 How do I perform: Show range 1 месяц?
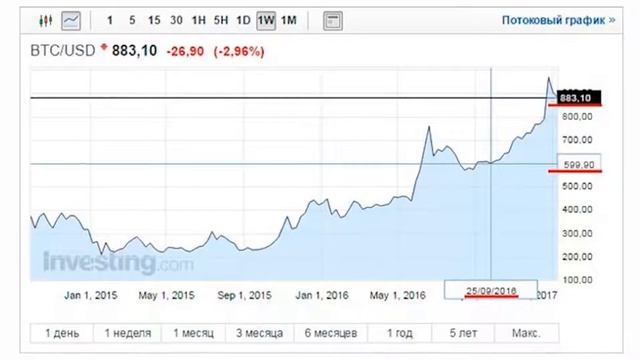pos(193,333)
